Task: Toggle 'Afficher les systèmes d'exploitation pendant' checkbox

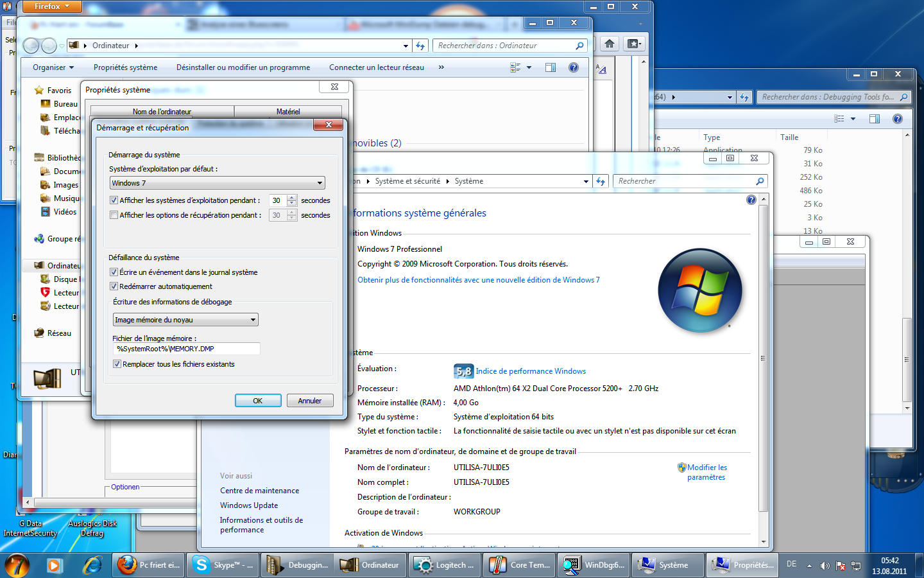Action: click(x=114, y=200)
